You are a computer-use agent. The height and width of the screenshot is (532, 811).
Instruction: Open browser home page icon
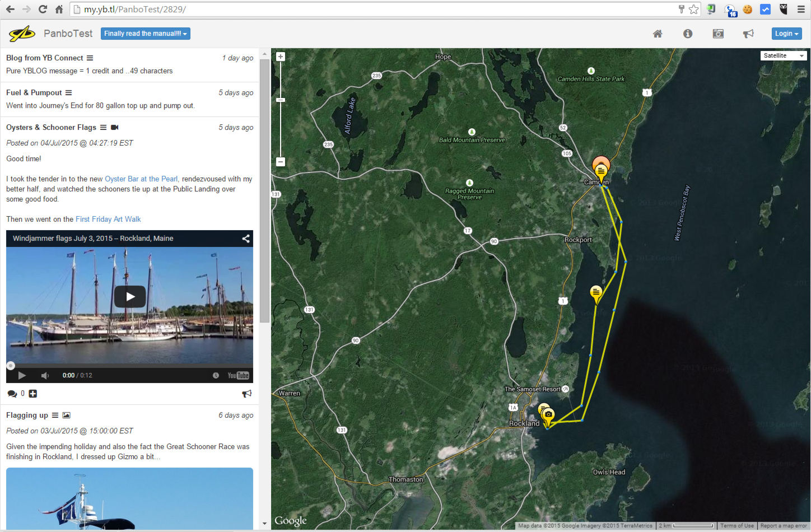coord(59,9)
